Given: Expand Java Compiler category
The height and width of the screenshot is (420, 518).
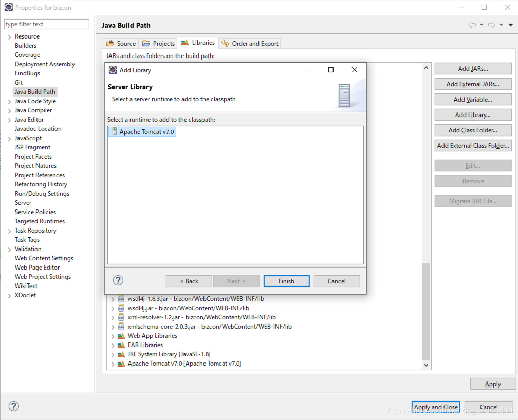Looking at the screenshot, I should pos(10,110).
